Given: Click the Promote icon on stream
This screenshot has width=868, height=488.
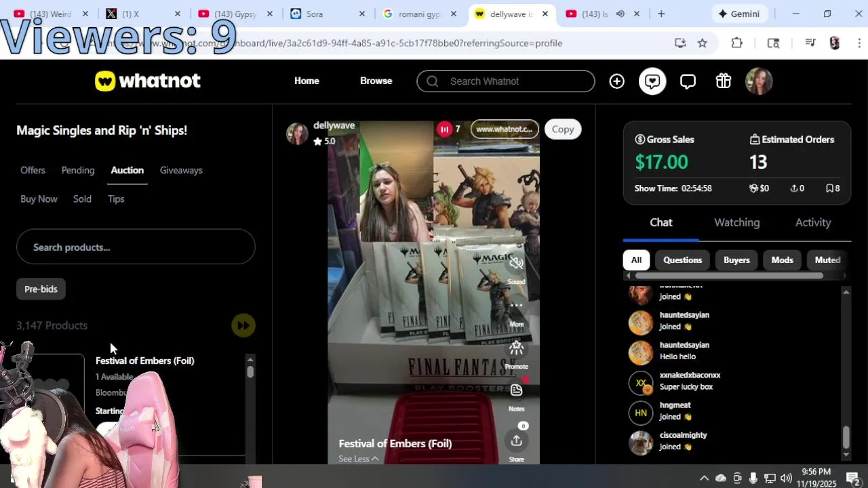Looking at the screenshot, I should point(516,348).
